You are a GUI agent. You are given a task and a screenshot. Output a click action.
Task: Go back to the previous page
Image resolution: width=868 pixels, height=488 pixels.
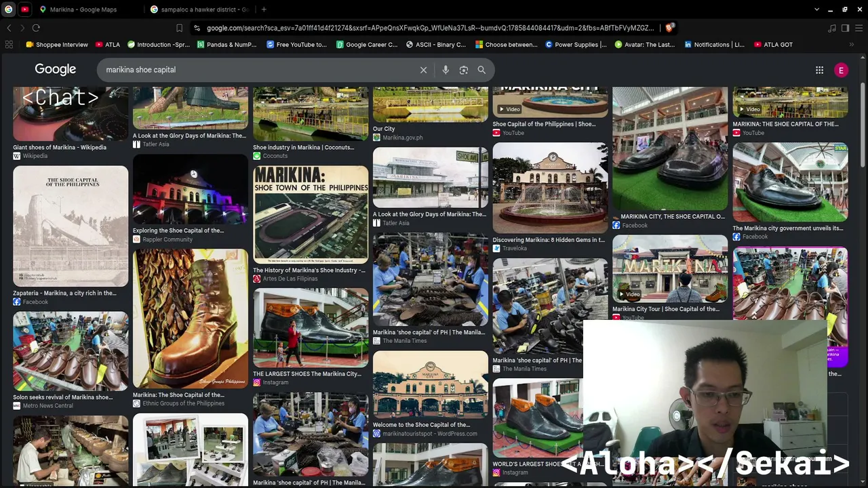click(9, 28)
